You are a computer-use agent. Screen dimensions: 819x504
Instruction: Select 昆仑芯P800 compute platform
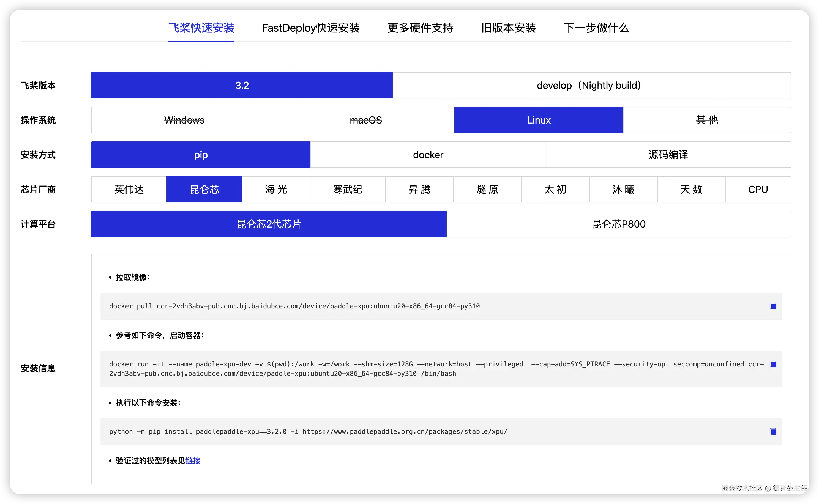pos(619,224)
